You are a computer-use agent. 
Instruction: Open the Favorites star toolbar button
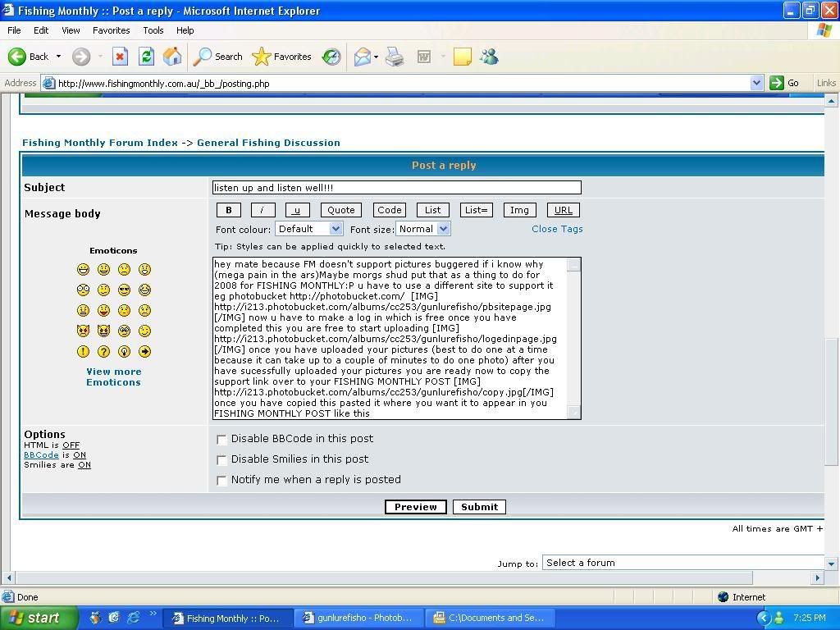coord(282,57)
